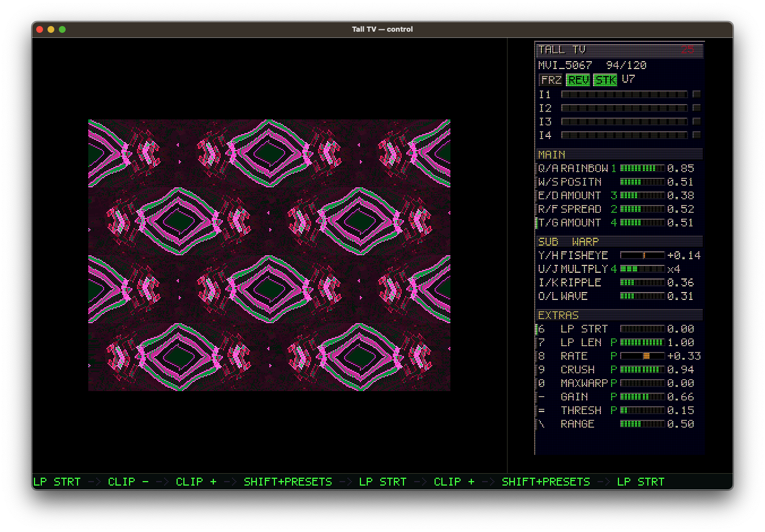Viewport: 765px width, 532px height.
Task: Adjust the CRUSH slider bar
Action: tap(642, 370)
